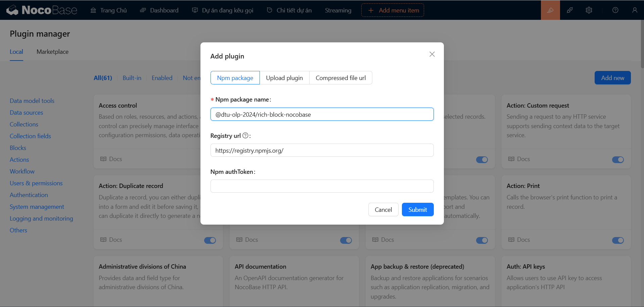Open the Streaming menu

338,10
